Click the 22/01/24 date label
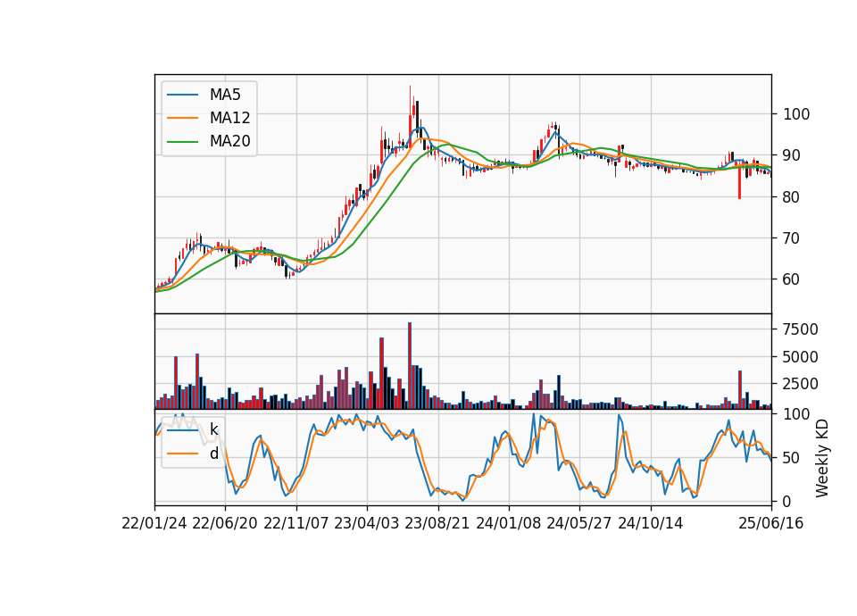The width and height of the screenshot is (857, 616). point(154,523)
